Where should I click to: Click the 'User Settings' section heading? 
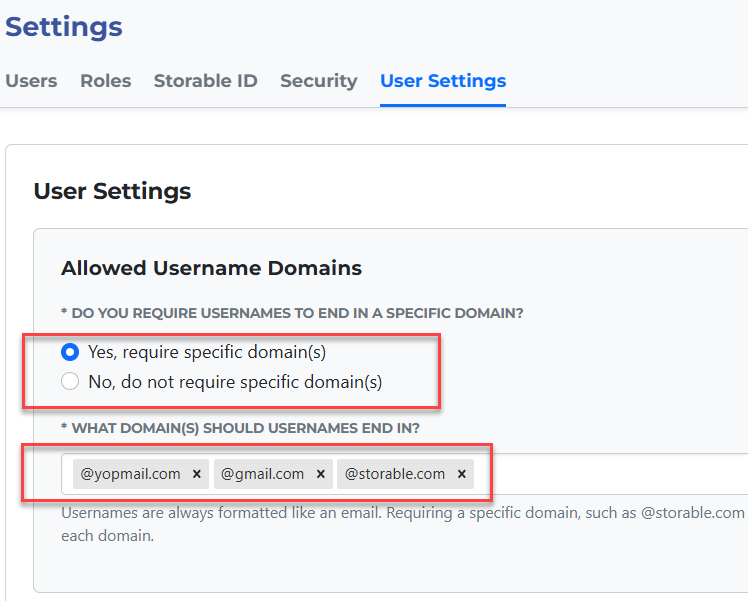click(x=112, y=191)
